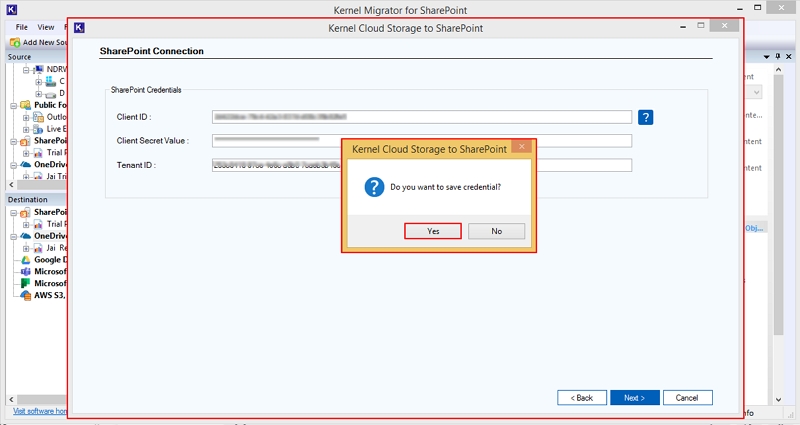The width and height of the screenshot is (800, 425).
Task: Select Jai item icon under Destination OneDrive
Action: [x=38, y=248]
